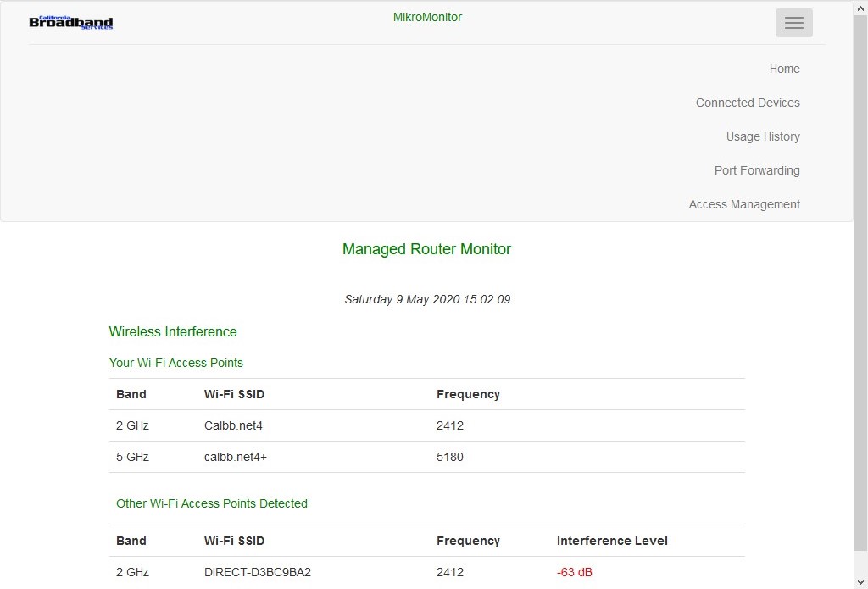Click the Wireless Interference section heading
This screenshot has height=589, width=868.
(173, 332)
